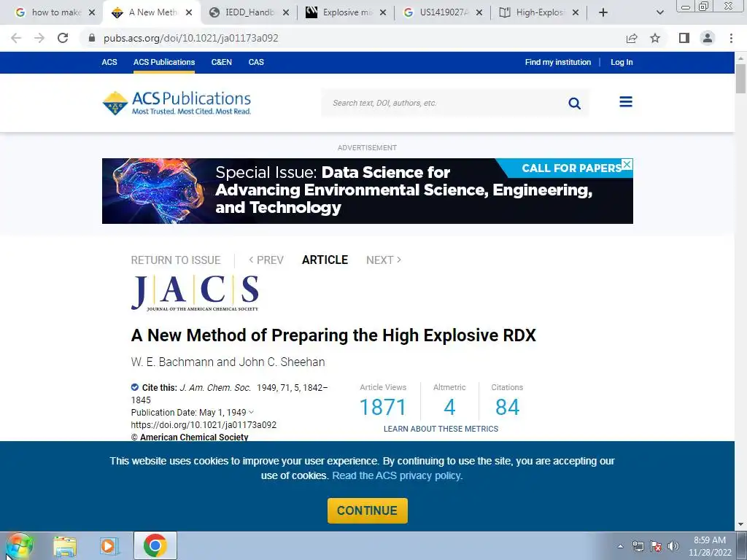
Task: Close the High-Explos tab
Action: pos(576,12)
